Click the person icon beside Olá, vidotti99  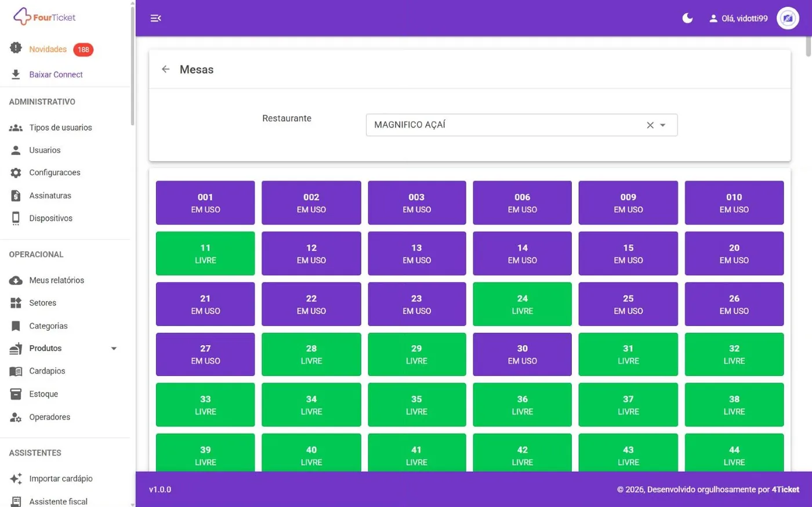(713, 19)
